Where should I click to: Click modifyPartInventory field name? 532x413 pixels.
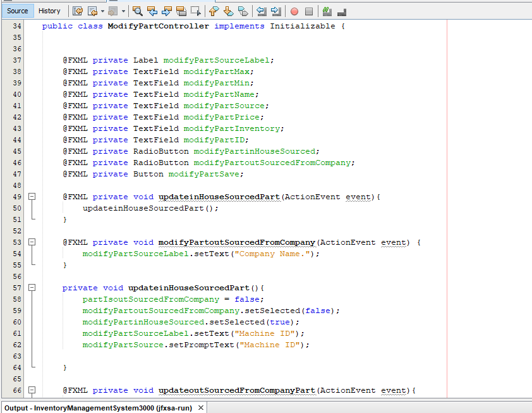point(232,129)
